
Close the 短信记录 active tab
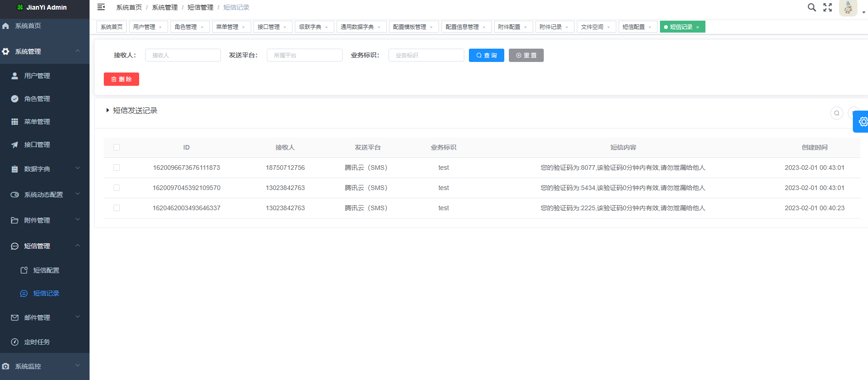click(x=698, y=27)
